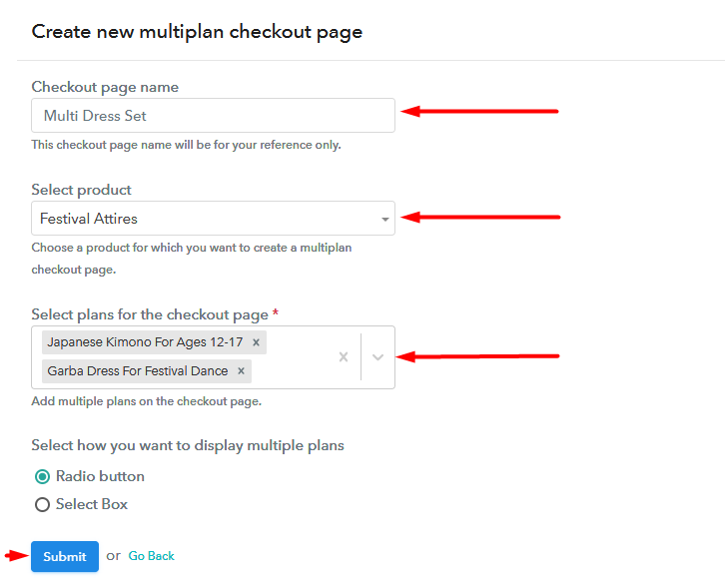Screen dimensions: 725x588
Task: Click 'Add multiple plans on the checkout page.' hint
Action: 147,401
